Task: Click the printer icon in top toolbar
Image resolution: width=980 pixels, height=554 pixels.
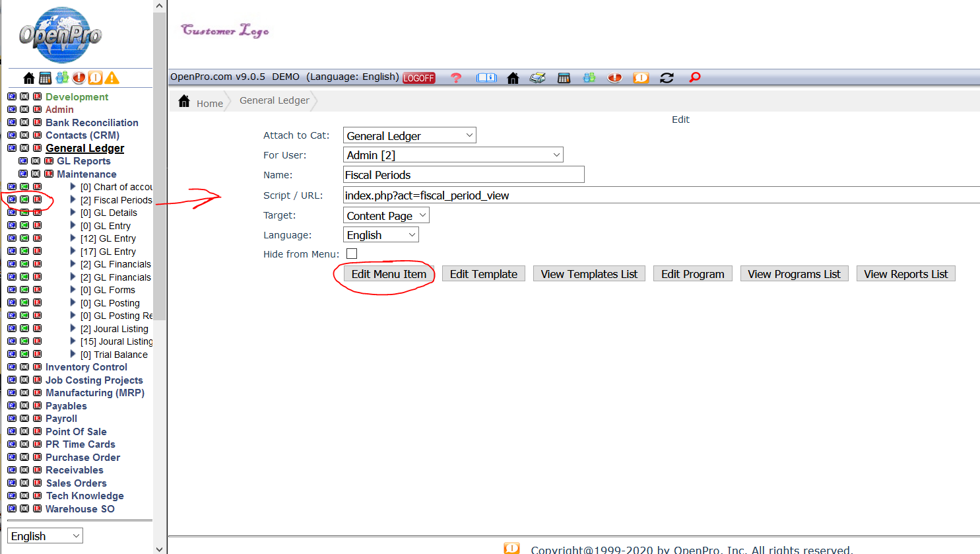Action: pyautogui.click(x=538, y=78)
